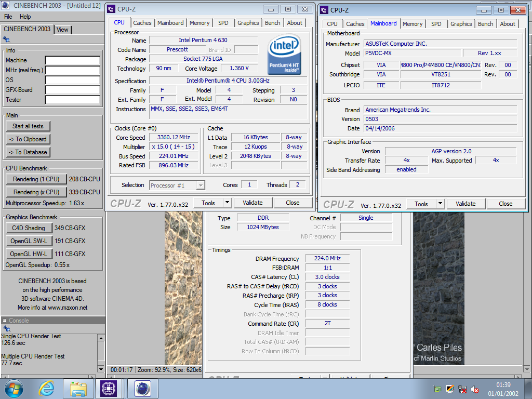Open Windows Explorer folder taskbar icon

pos(78,389)
